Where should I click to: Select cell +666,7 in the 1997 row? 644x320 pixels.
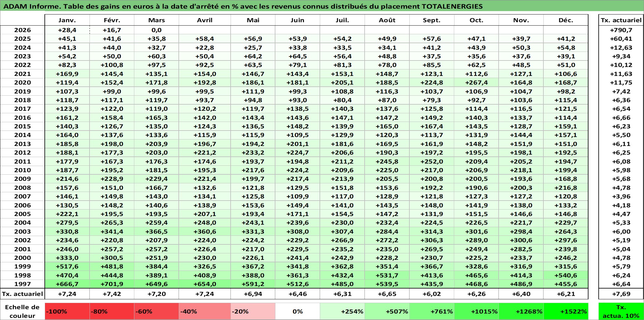pos(67,284)
